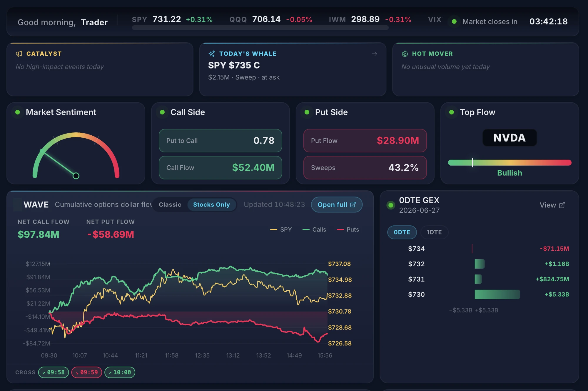Switch WAVE chart to Stocks Only mode
The image size is (588, 391).
coord(211,204)
